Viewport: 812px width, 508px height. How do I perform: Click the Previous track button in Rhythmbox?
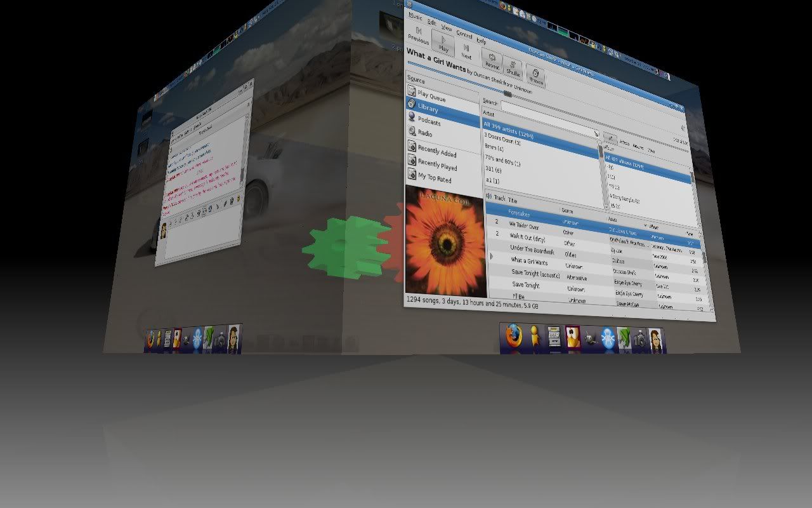coord(418,34)
